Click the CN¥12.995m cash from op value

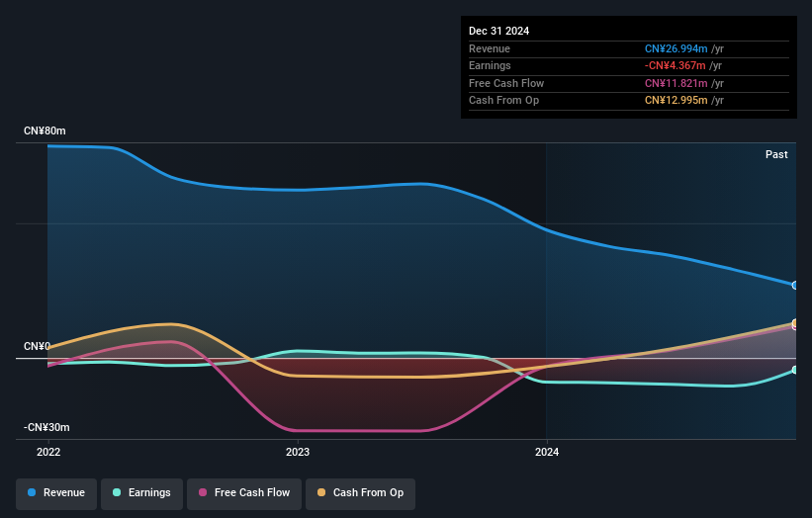pyautogui.click(x=676, y=101)
